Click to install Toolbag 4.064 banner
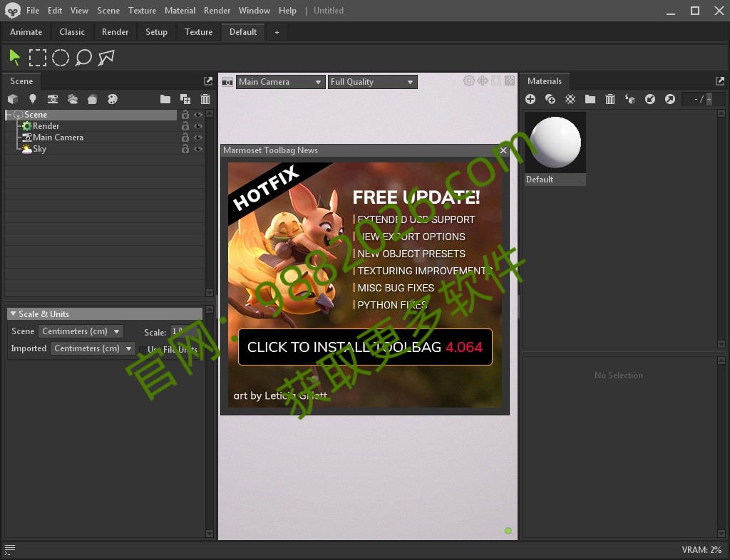 click(x=365, y=347)
